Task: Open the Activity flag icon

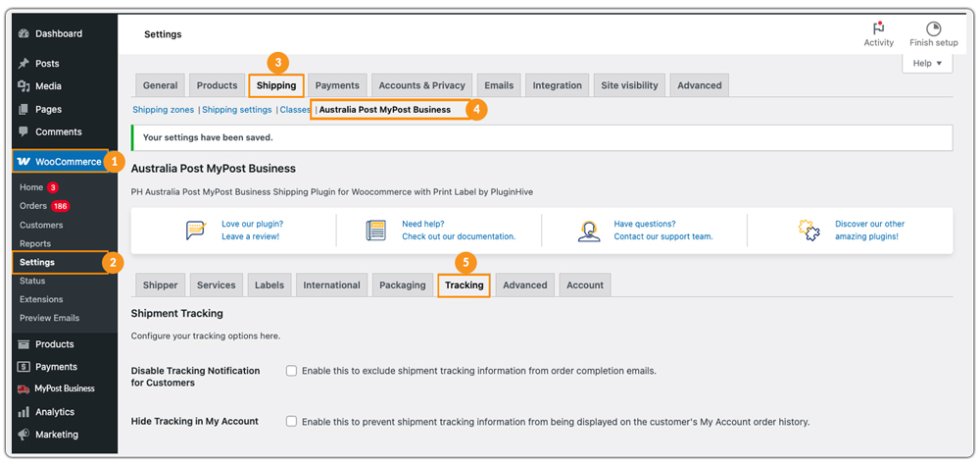Action: tap(879, 28)
